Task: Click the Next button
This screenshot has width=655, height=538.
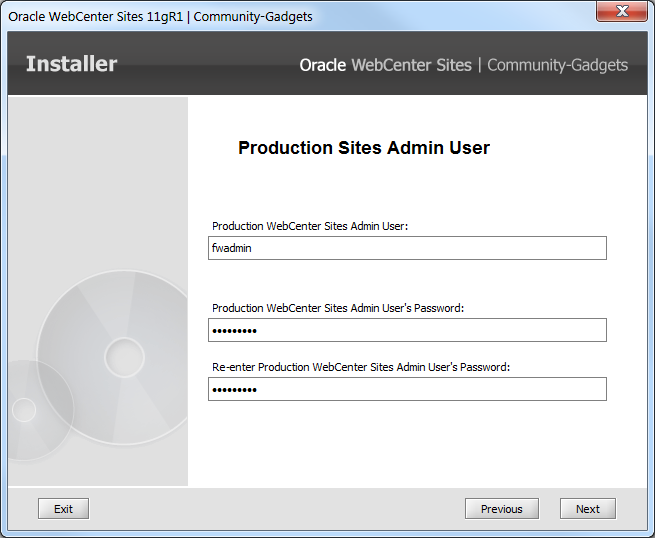Action: [588, 509]
